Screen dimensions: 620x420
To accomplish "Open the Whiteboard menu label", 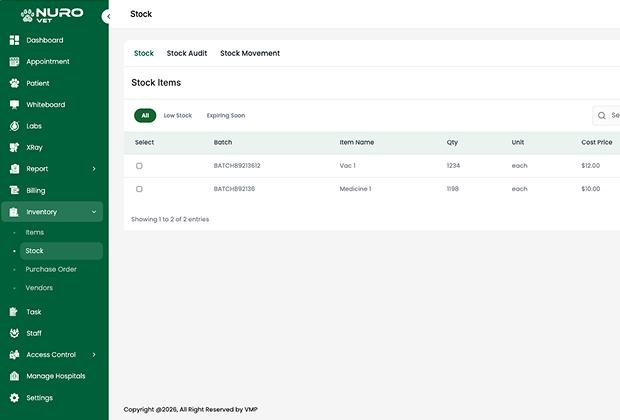I will [x=46, y=104].
